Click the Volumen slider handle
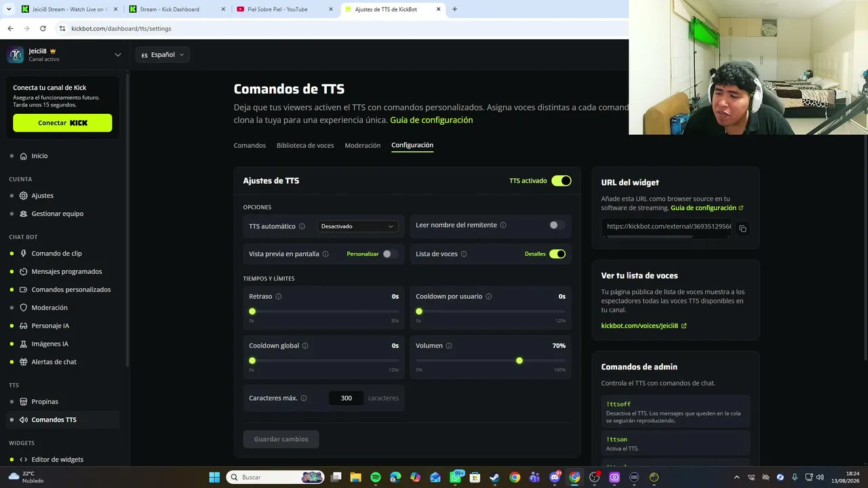868x488 pixels. click(x=519, y=361)
